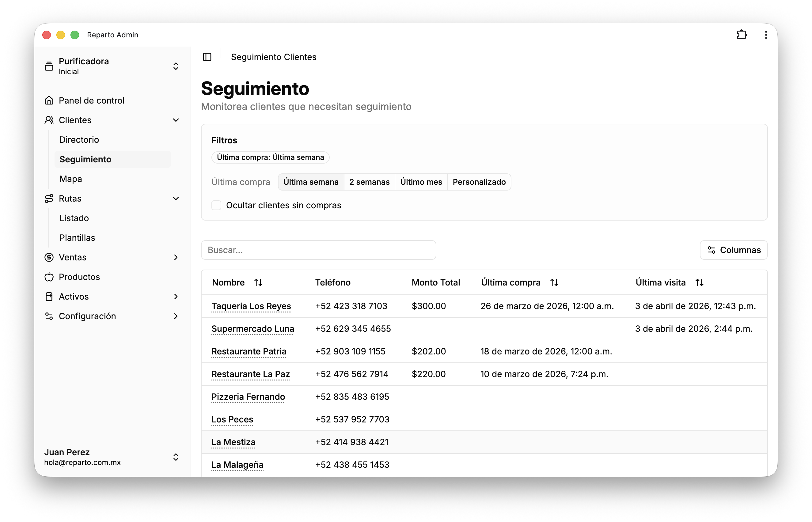Open the Productos page
812x522 pixels.
[79, 277]
